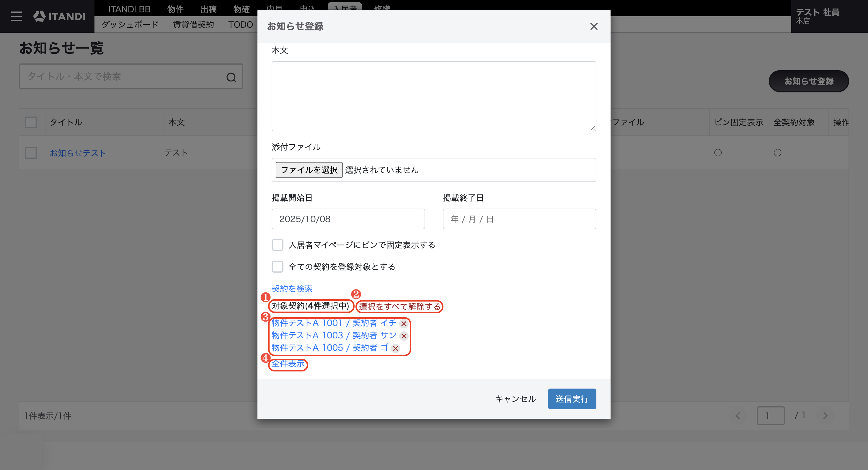868x470 pixels.
Task: Switch to the TODO tab
Action: (x=241, y=24)
